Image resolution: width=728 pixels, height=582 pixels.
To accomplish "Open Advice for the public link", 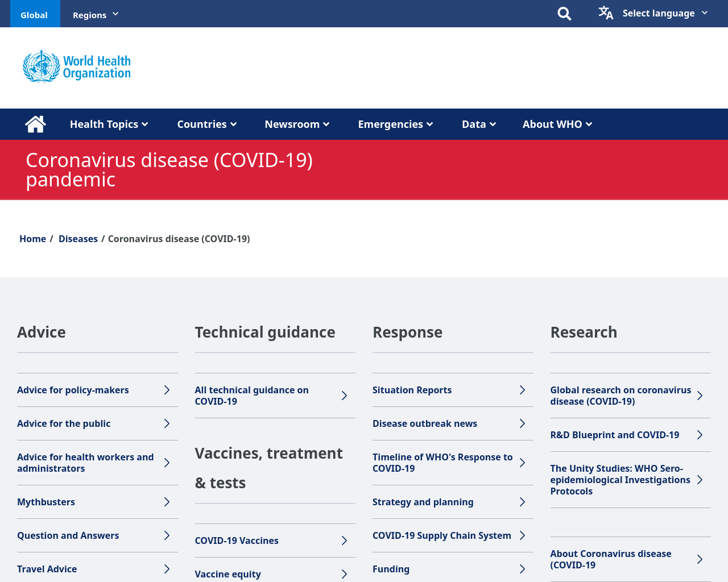I will tap(64, 423).
